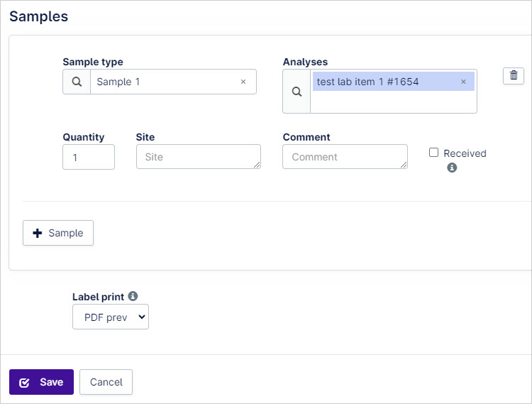Clear the Sample 1 selection with the x
The height and width of the screenshot is (404, 532).
243,82
